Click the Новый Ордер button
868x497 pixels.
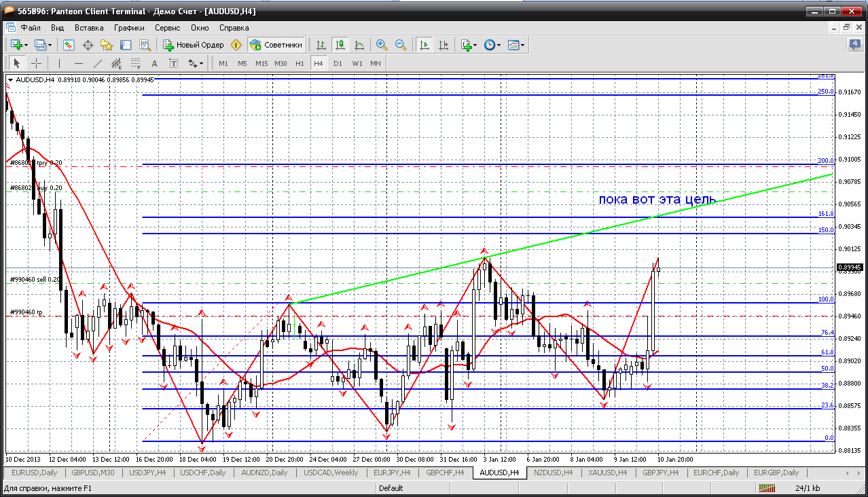point(194,45)
